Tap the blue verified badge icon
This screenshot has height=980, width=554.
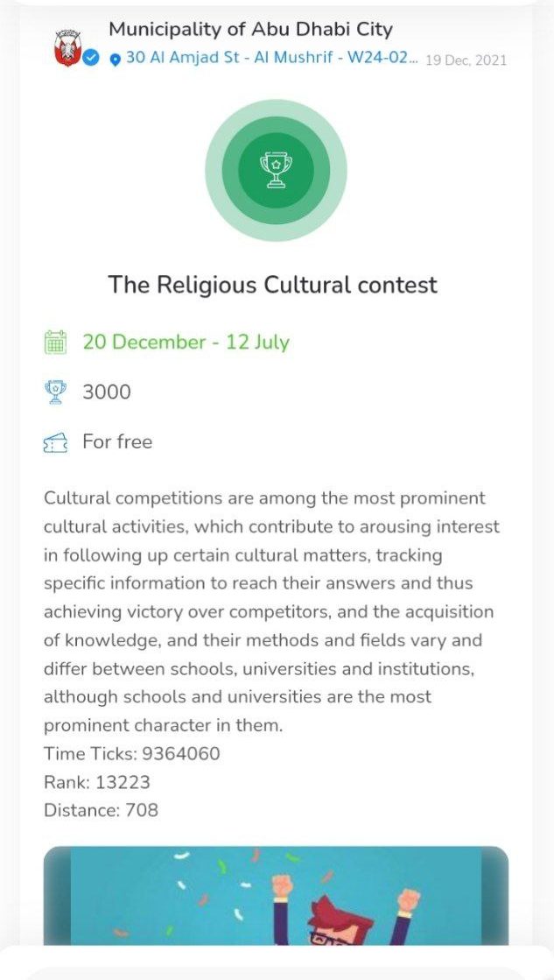pos(91,58)
